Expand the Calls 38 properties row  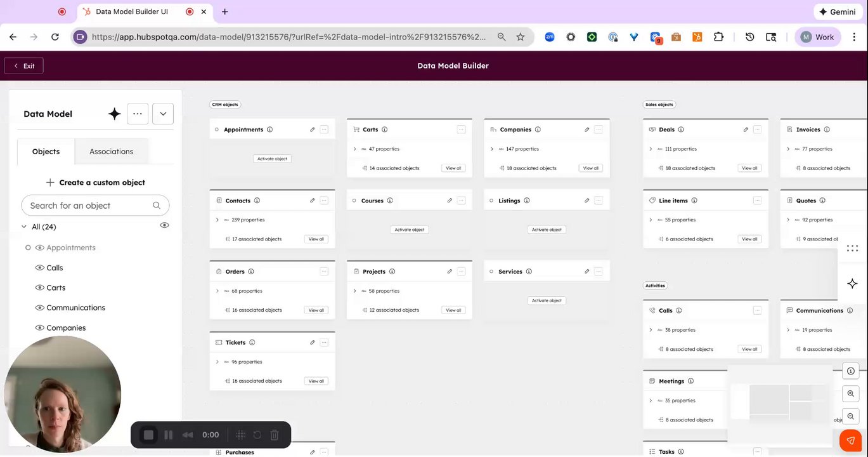pyautogui.click(x=651, y=331)
